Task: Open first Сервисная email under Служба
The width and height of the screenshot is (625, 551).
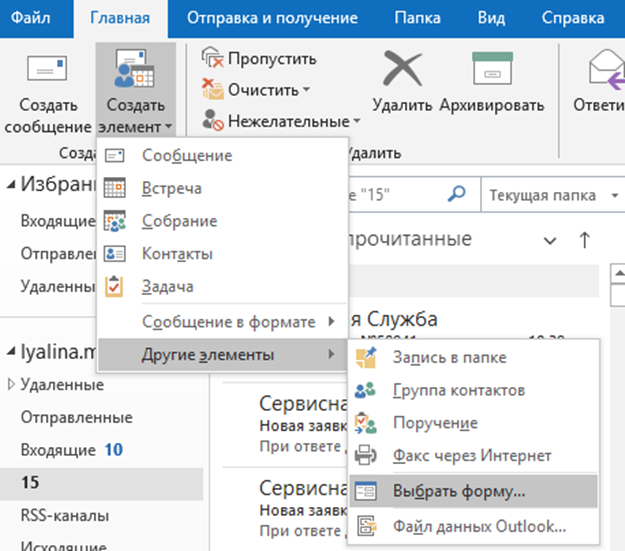Action: (285, 425)
